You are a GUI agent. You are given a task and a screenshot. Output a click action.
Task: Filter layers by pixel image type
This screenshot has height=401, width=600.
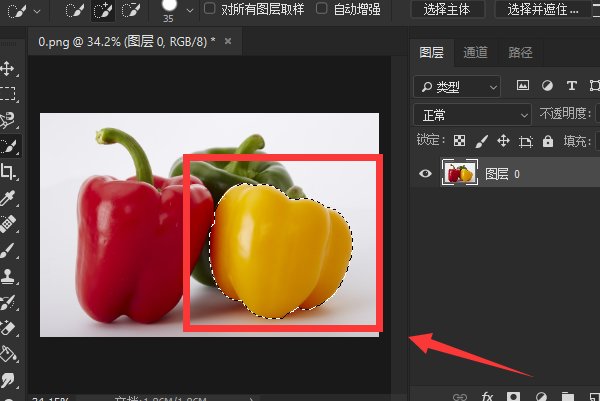pyautogui.click(x=523, y=85)
